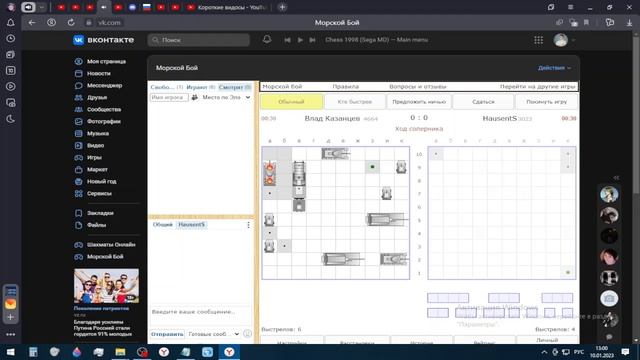640x360 pixels.
Task: Play the current VK audio track
Action: tap(300, 40)
